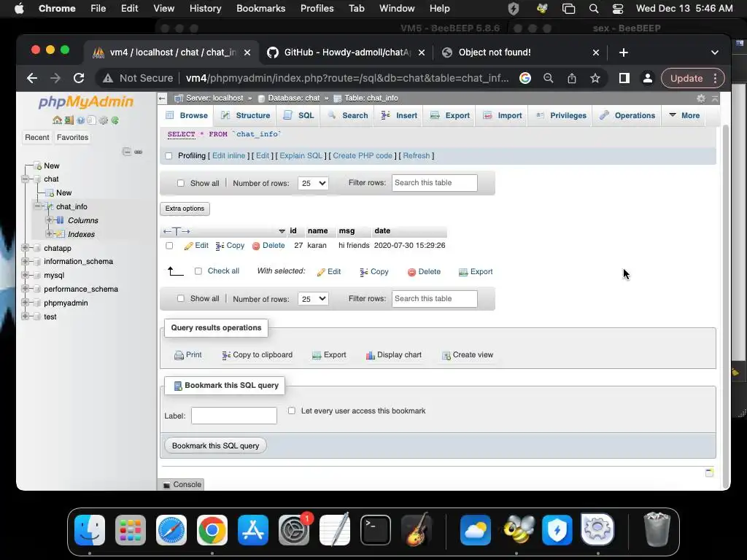Click the reload navigation panel icon
Viewport: 747px width, 560px height.
[x=115, y=120]
